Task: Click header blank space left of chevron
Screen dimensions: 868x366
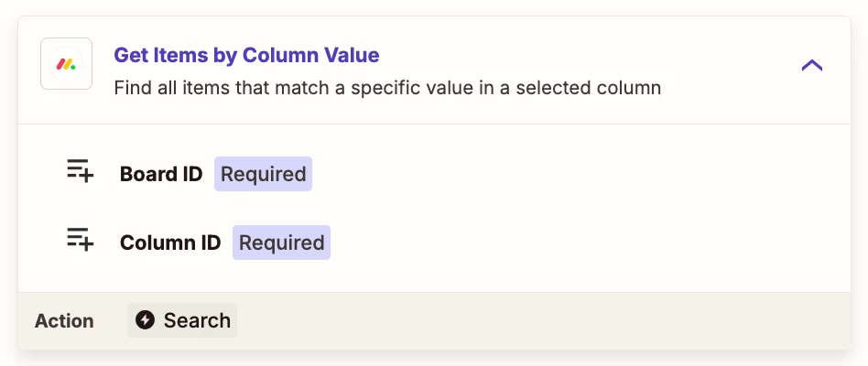Action: [x=725, y=67]
